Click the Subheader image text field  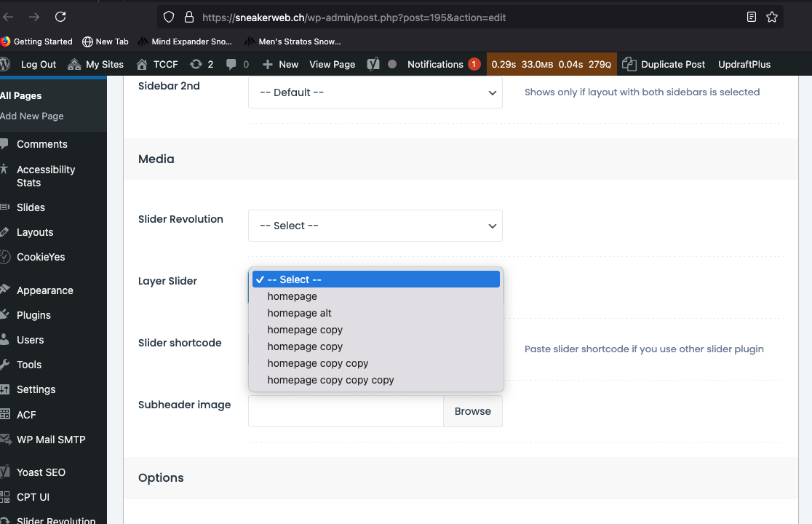coord(346,411)
